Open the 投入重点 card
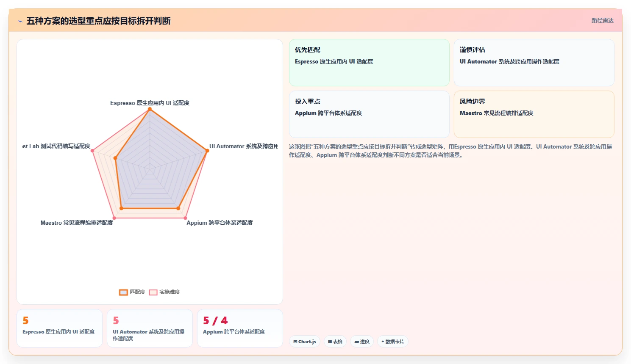This screenshot has width=631, height=364. [369, 114]
